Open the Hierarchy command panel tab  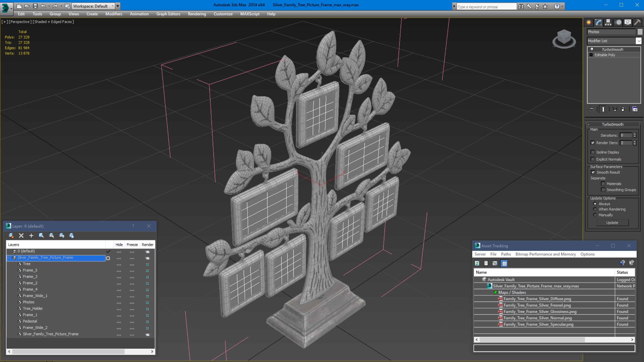tap(608, 23)
